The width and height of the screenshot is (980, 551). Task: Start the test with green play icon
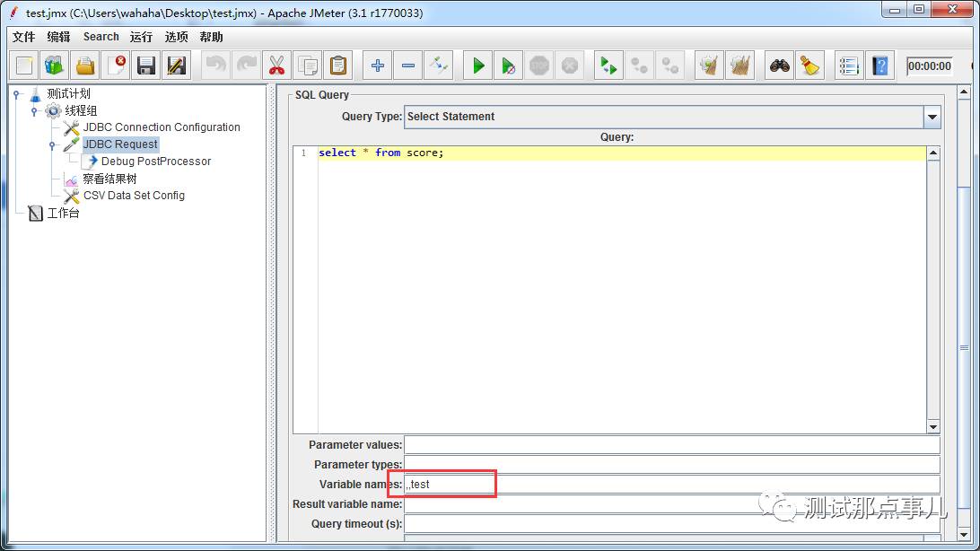tap(478, 66)
